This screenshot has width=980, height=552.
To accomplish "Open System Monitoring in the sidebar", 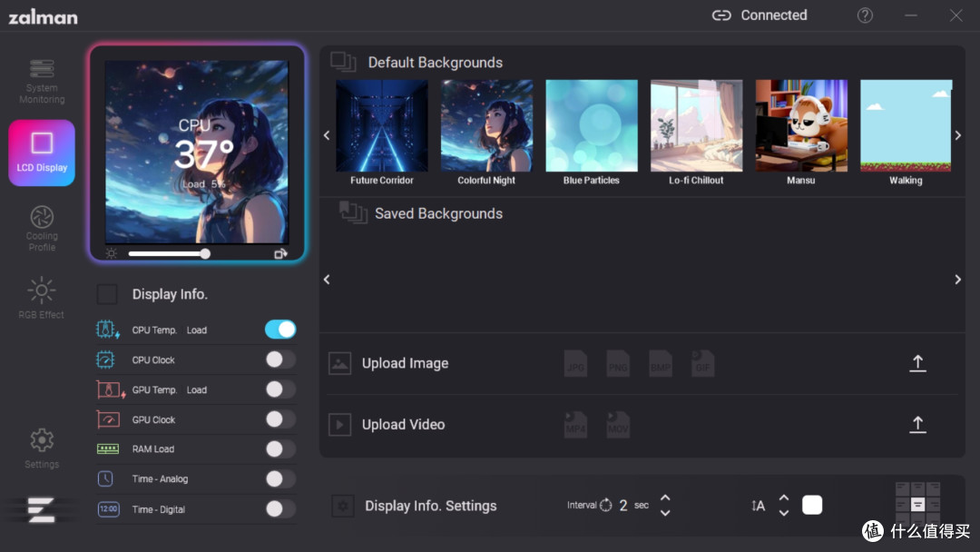I will [x=42, y=82].
